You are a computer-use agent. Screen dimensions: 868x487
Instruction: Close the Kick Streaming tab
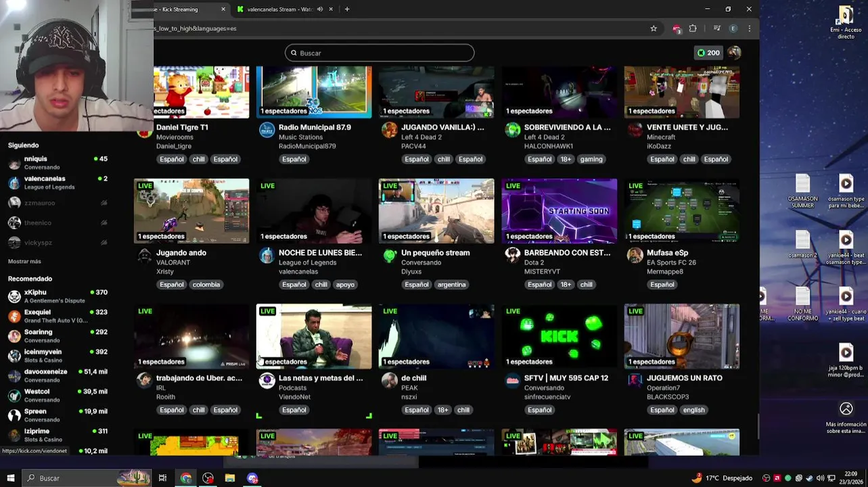point(223,9)
